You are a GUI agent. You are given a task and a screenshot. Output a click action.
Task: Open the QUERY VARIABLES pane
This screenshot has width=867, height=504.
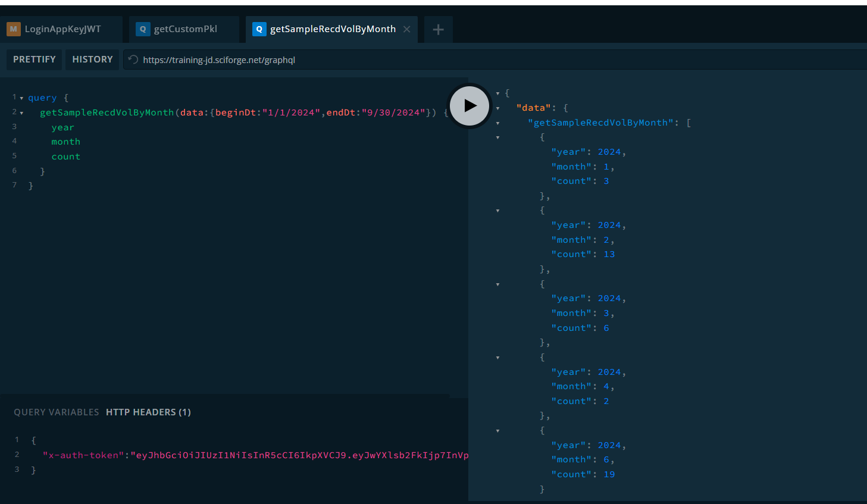(57, 412)
